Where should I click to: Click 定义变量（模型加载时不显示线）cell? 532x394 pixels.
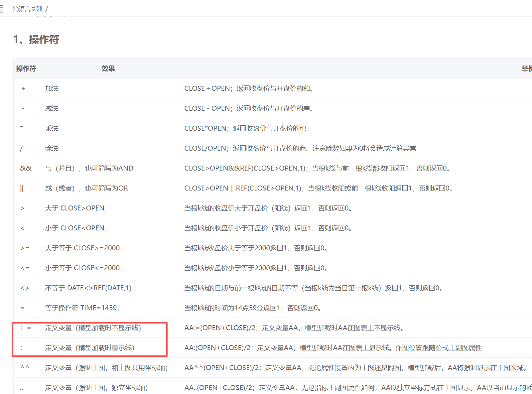click(x=93, y=328)
